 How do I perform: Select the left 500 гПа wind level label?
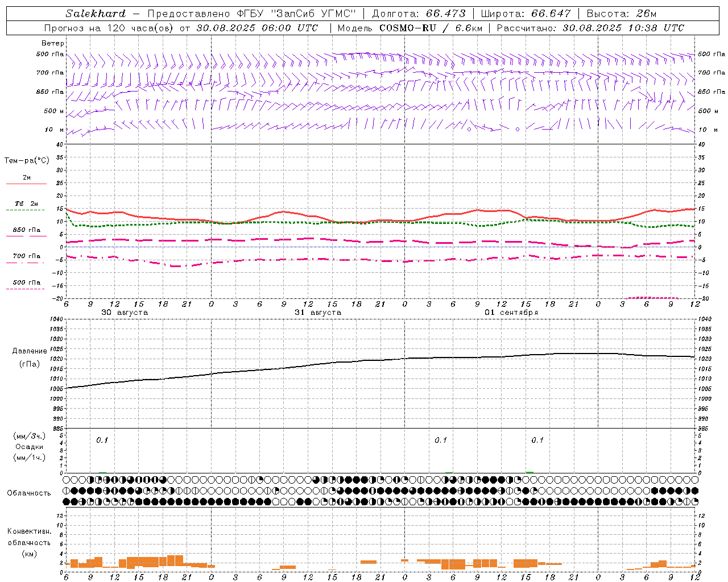click(x=50, y=54)
